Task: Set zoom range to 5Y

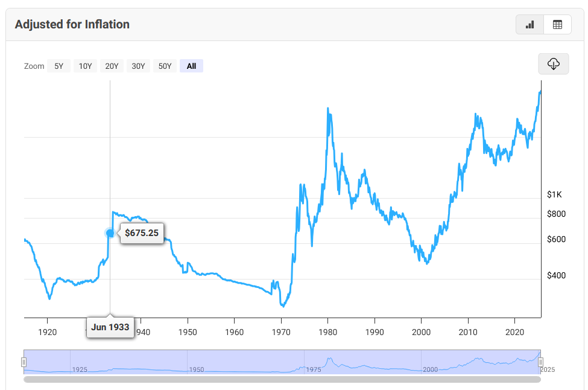Action: point(58,66)
